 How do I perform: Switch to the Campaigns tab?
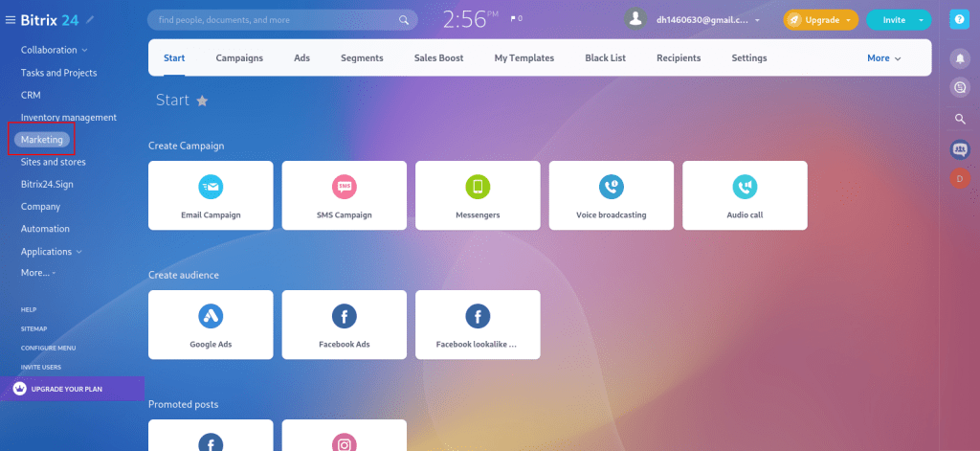pos(239,58)
